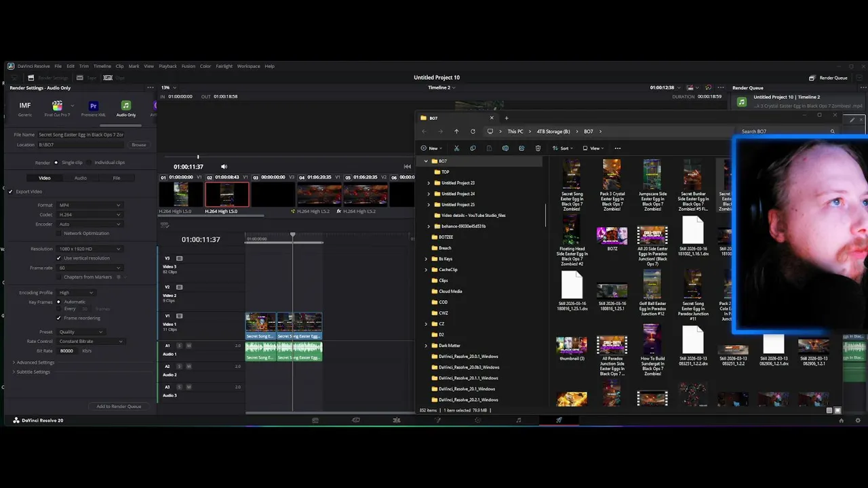Enable Network Optimization checkbox
Screen dimensions: 868x488
tap(58, 233)
